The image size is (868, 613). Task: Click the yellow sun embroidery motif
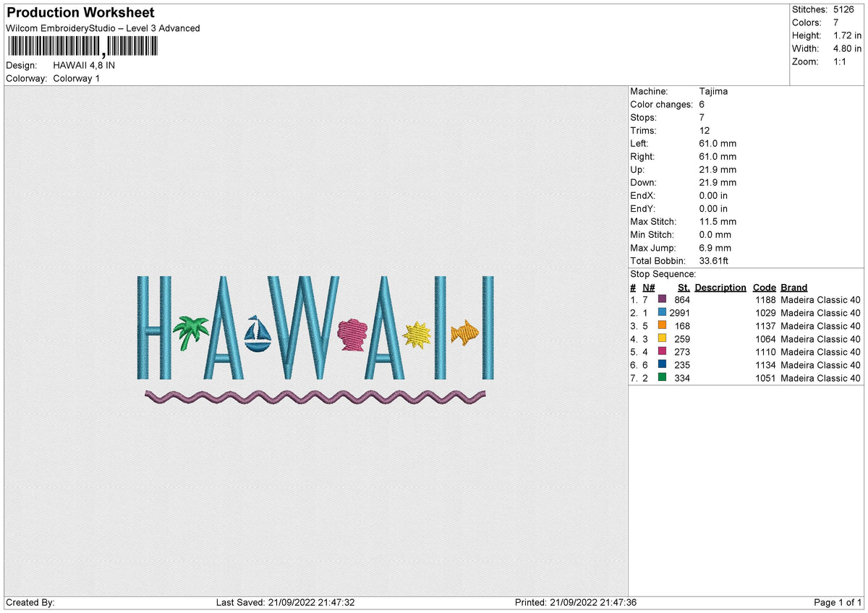(417, 335)
